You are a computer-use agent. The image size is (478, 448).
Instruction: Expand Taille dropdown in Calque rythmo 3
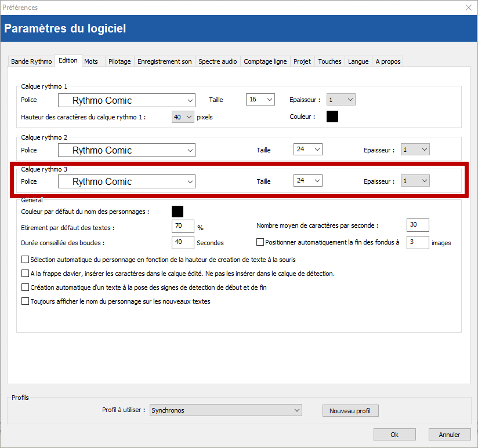308,181
